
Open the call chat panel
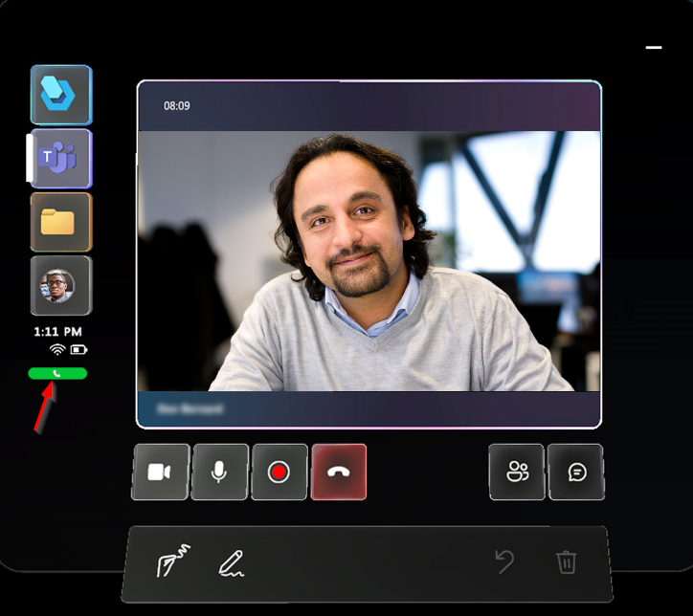click(577, 473)
